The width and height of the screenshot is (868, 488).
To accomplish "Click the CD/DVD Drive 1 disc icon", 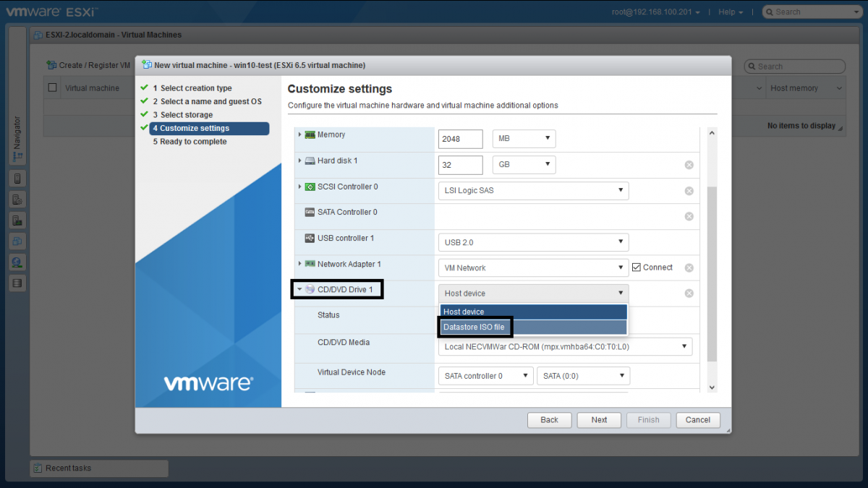I will click(x=310, y=289).
